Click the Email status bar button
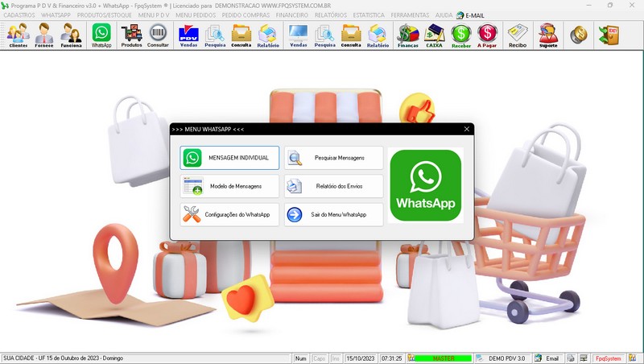 [548, 358]
